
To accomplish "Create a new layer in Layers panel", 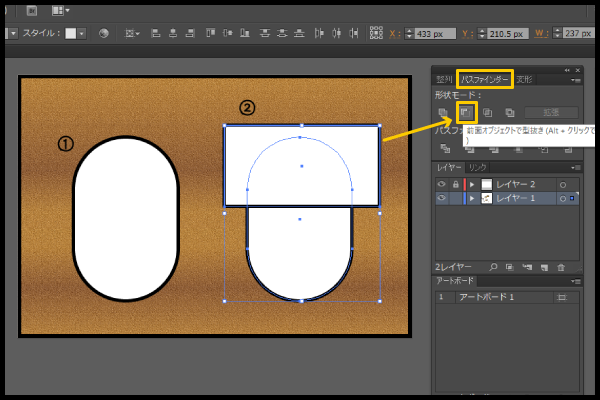I will click(x=544, y=268).
